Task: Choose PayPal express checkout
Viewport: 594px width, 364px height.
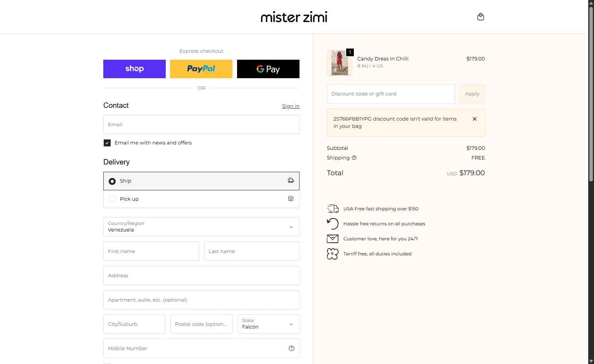Action: [201, 69]
